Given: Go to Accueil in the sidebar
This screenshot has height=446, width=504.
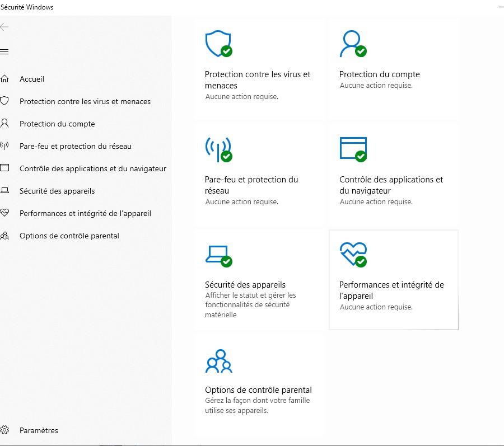Looking at the screenshot, I should [32, 79].
